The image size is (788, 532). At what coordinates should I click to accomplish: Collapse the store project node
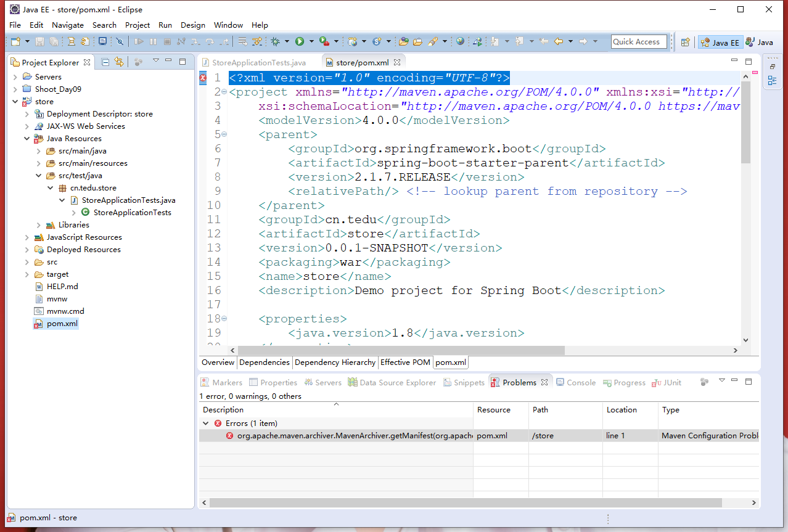[x=15, y=102]
